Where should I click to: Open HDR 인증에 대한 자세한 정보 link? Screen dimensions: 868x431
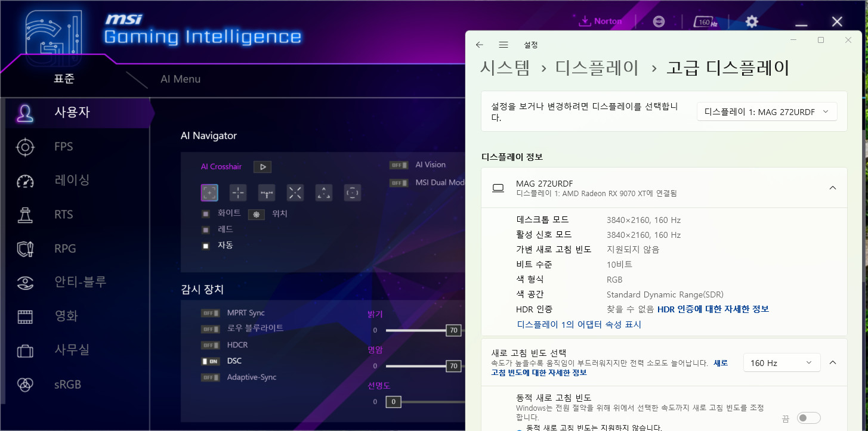point(713,309)
